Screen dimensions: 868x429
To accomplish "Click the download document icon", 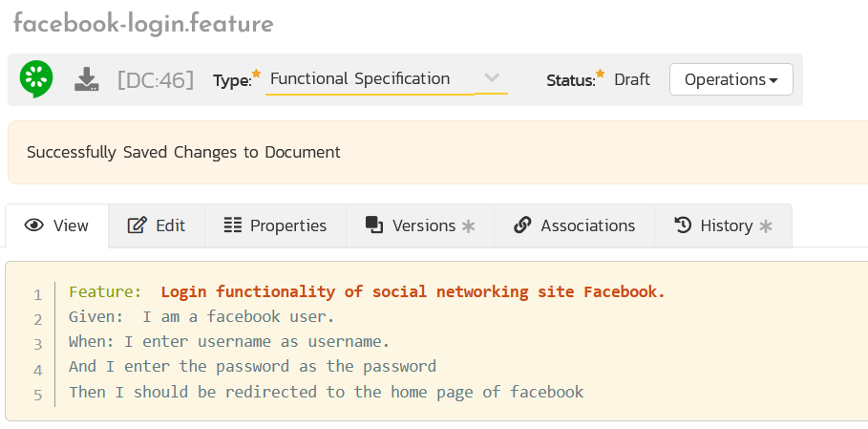I will tap(87, 79).
